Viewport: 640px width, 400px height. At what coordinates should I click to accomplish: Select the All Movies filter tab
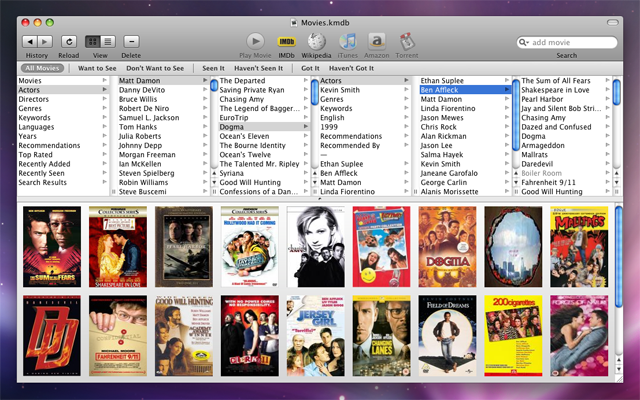[42, 68]
